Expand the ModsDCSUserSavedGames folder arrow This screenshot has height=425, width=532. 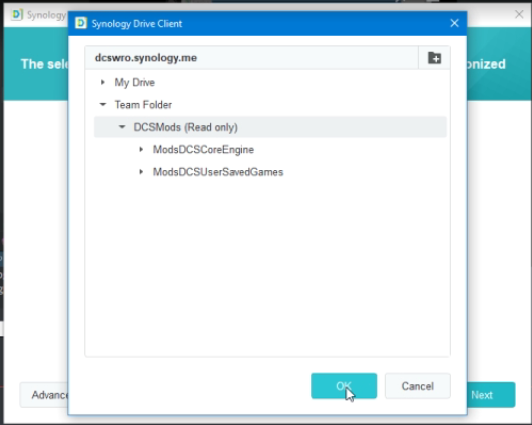141,172
